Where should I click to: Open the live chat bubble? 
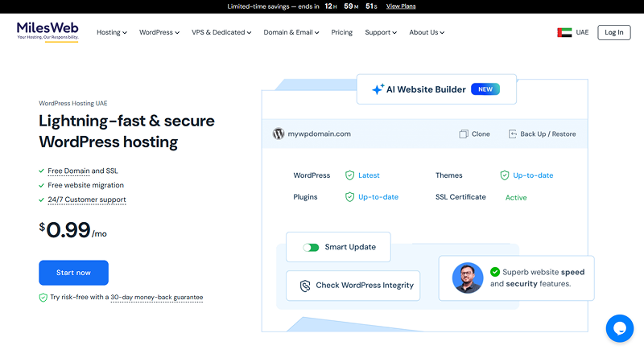coord(619,328)
